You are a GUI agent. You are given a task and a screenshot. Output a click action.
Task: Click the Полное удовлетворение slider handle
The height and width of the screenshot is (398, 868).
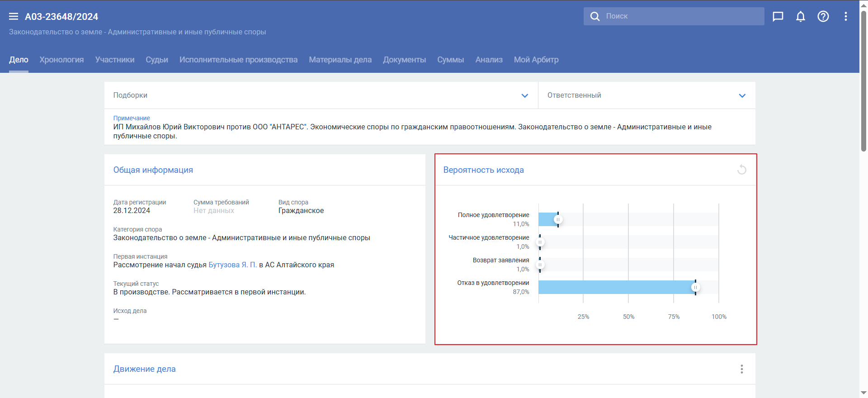558,220
